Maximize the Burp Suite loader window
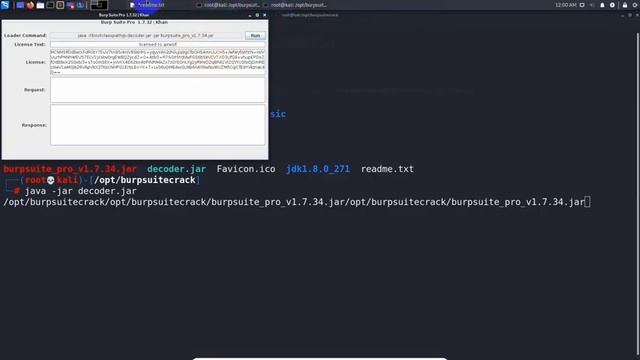This screenshot has height=360, width=640. 257,15
